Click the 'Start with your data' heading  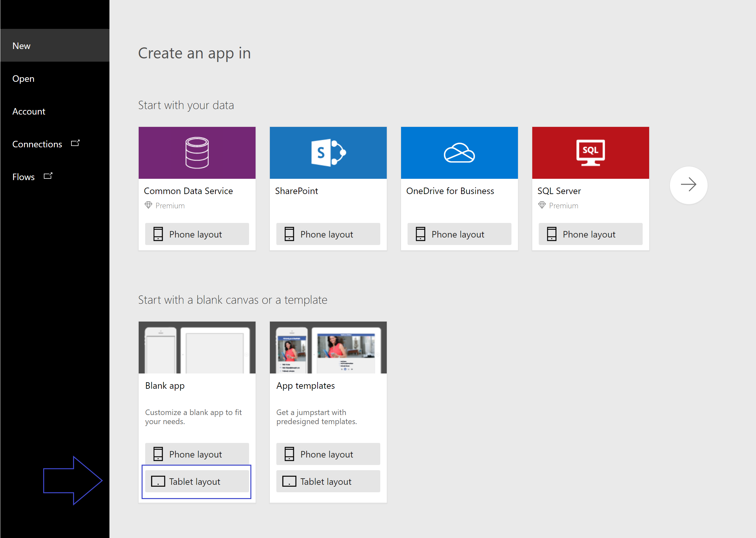[186, 105]
